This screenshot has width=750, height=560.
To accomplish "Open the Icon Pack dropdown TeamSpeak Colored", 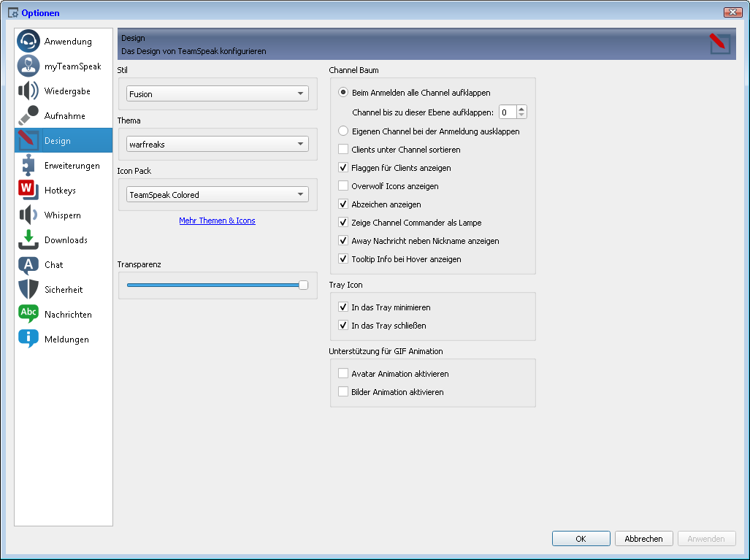I will [x=218, y=195].
